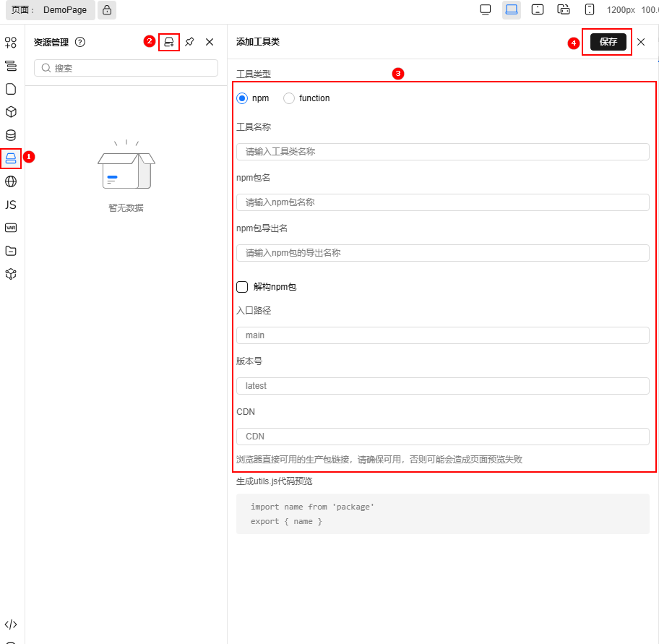Image resolution: width=659 pixels, height=644 pixels.
Task: Open the VAR state management plugin
Action: 11,228
